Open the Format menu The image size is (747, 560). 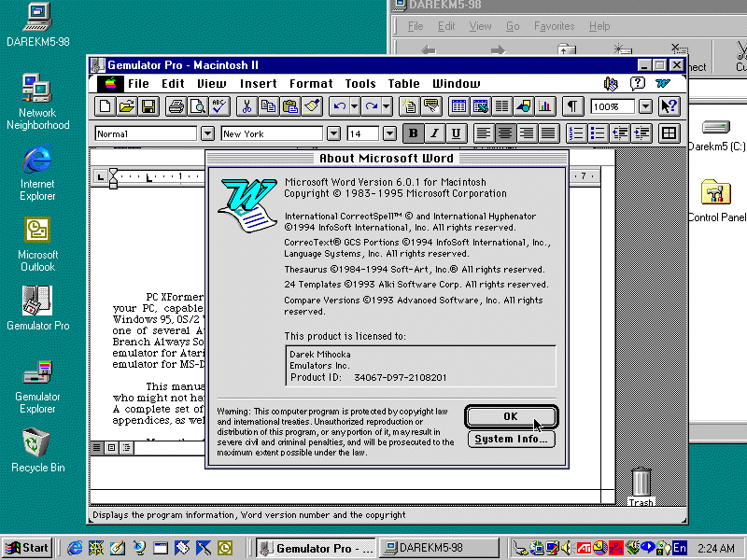311,84
